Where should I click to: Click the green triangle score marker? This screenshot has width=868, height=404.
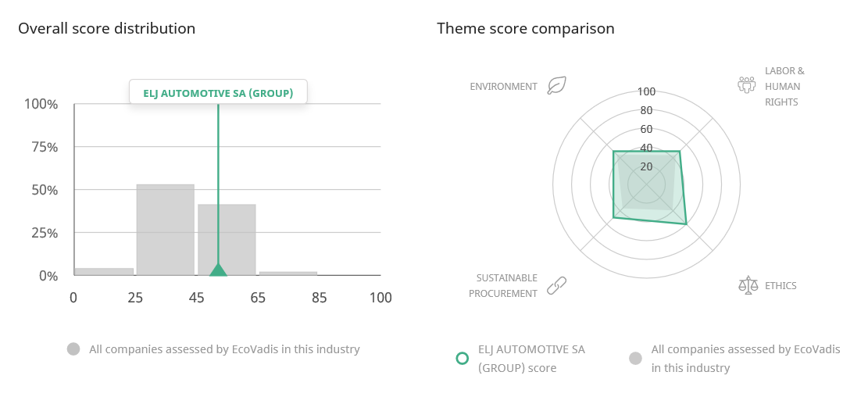click(218, 270)
